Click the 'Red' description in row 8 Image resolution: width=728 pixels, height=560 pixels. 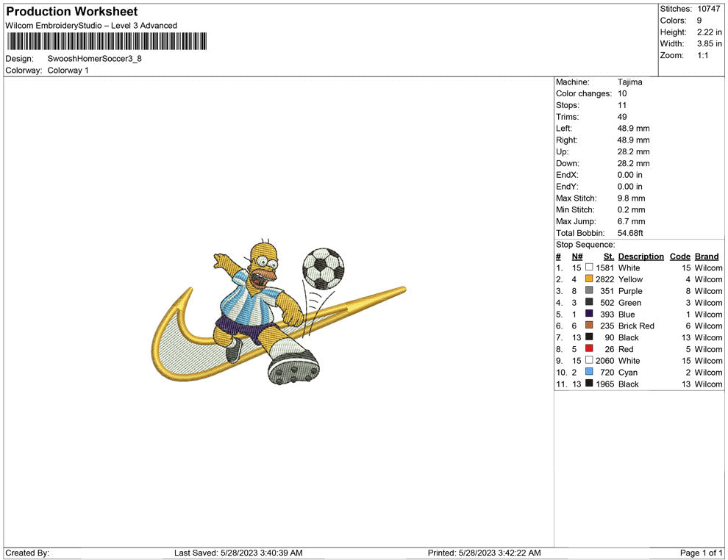[x=626, y=349]
